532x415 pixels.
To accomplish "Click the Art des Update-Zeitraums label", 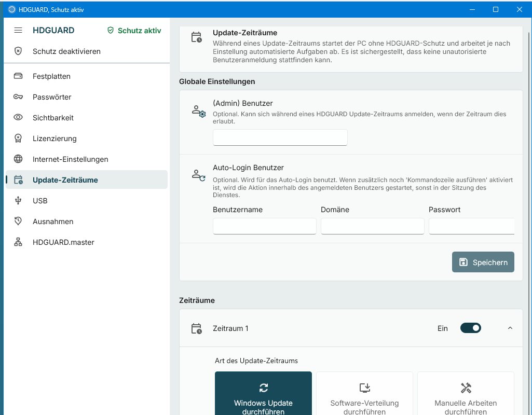I will [x=256, y=361].
